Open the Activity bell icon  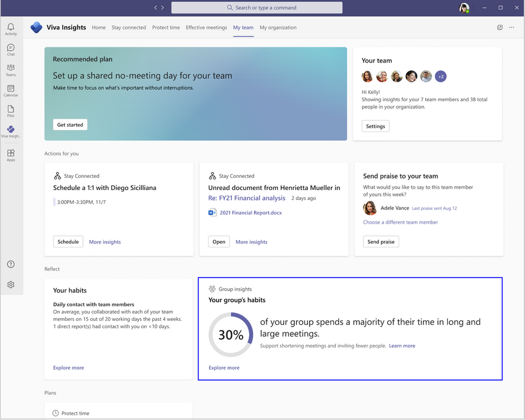(11, 29)
